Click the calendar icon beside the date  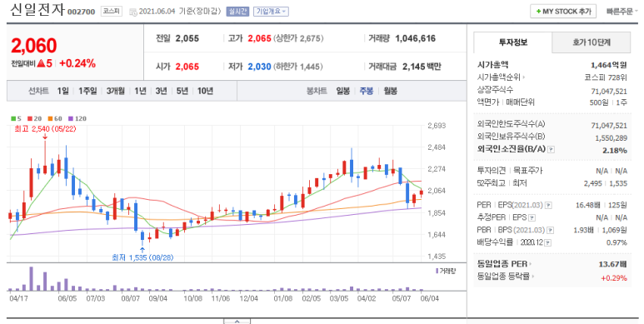coord(132,12)
